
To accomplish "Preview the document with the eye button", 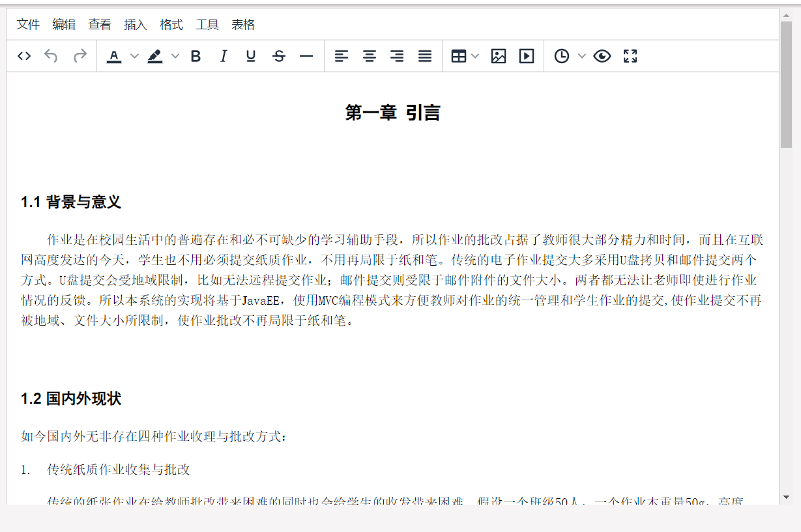I will coord(602,56).
